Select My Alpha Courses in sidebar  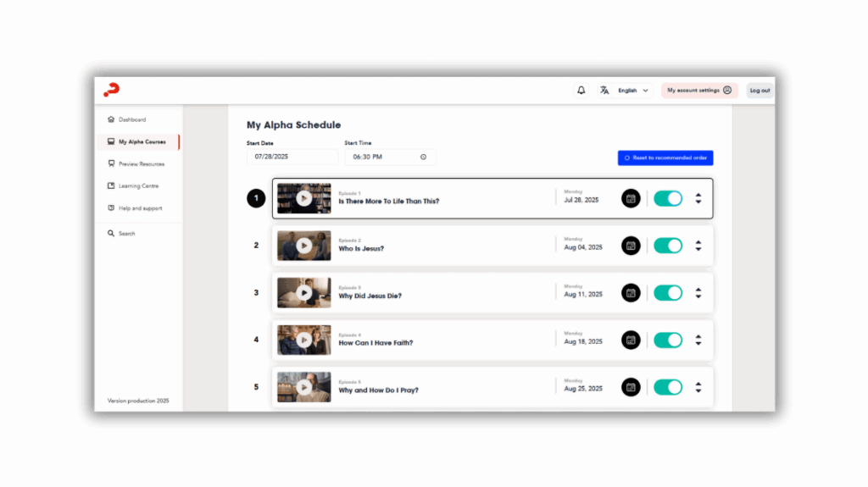138,141
